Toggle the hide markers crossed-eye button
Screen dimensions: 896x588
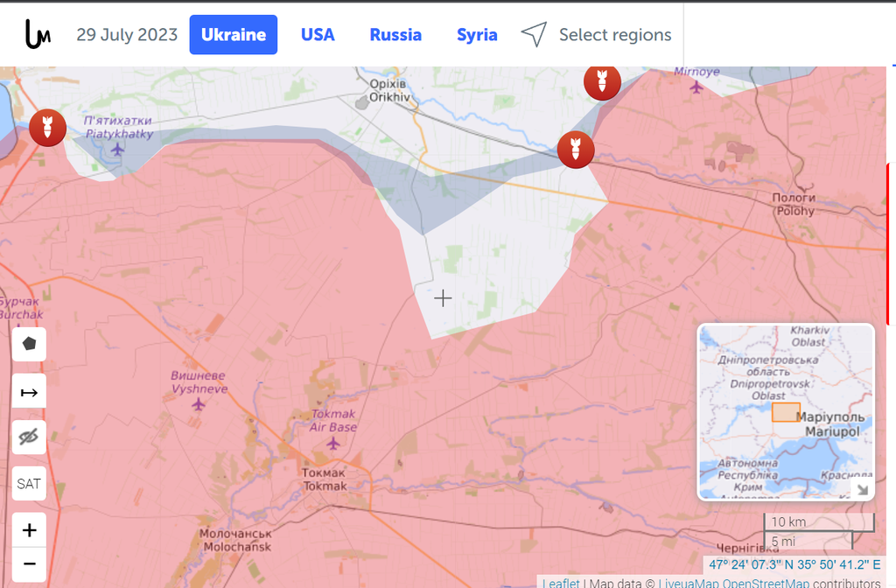[x=29, y=437]
